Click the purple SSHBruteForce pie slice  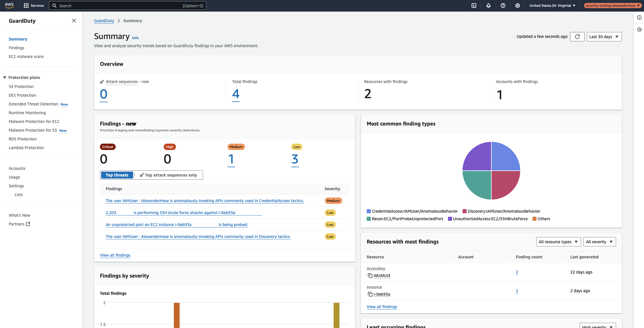coord(479,159)
